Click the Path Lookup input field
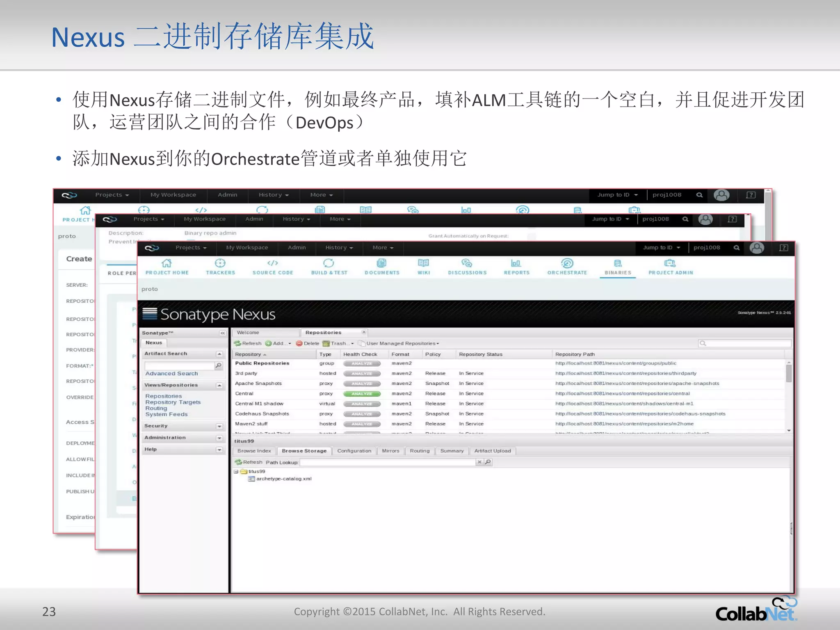Image resolution: width=840 pixels, height=630 pixels. [388, 462]
